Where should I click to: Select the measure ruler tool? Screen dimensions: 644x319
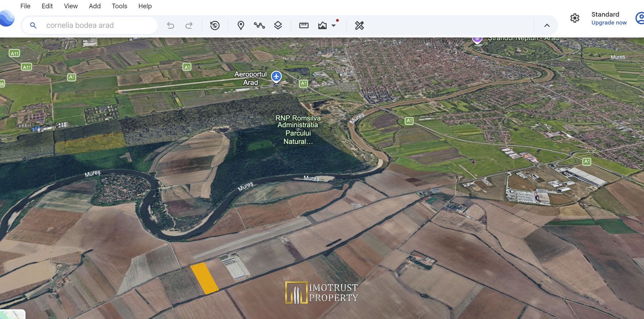pyautogui.click(x=304, y=25)
